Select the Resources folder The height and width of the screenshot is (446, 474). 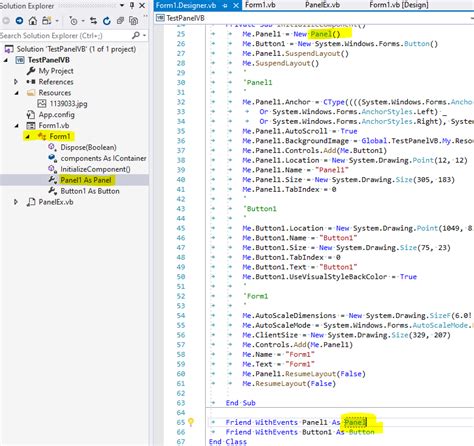(x=55, y=93)
